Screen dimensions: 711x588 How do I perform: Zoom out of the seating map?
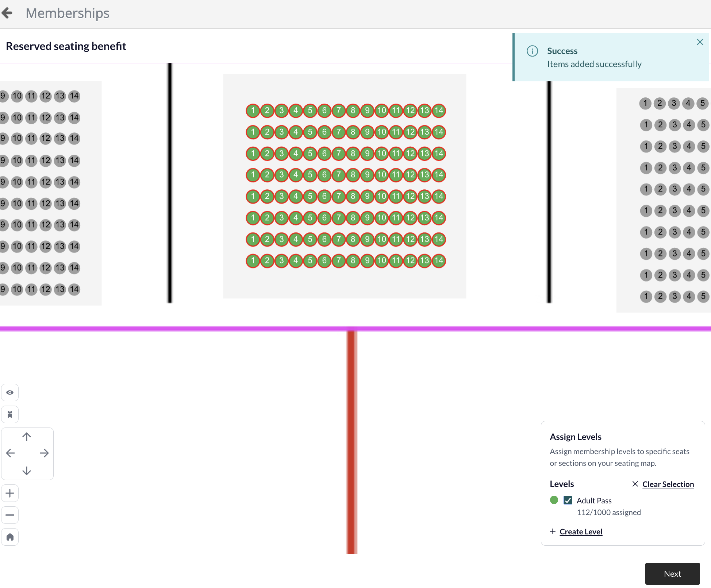10,515
